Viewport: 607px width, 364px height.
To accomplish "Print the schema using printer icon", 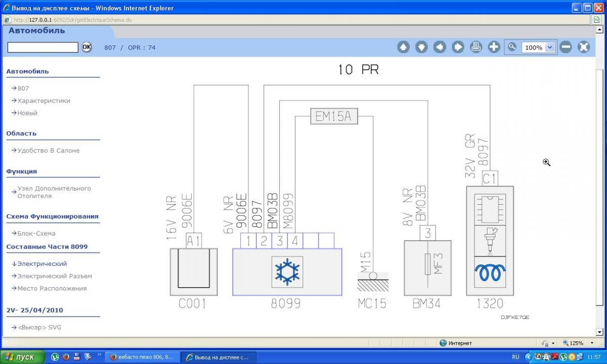I will tap(476, 47).
